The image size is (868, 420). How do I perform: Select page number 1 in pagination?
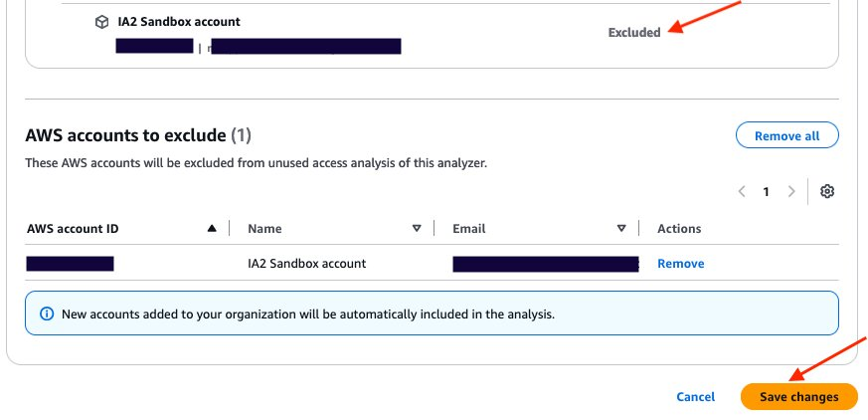click(767, 191)
